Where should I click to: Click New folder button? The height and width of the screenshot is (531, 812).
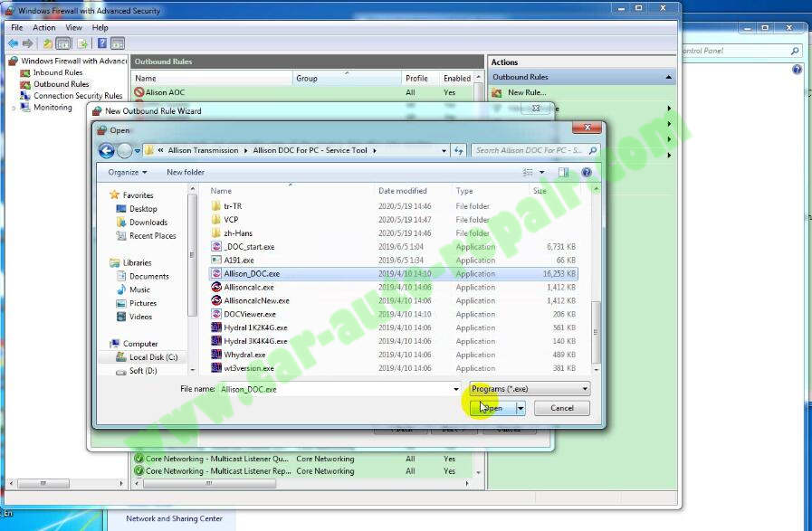click(186, 173)
